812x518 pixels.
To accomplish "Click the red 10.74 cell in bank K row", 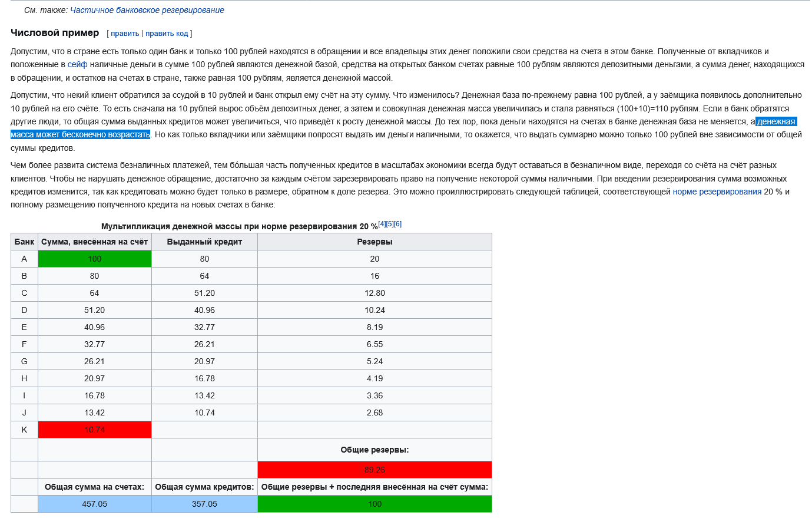I will coord(95,430).
